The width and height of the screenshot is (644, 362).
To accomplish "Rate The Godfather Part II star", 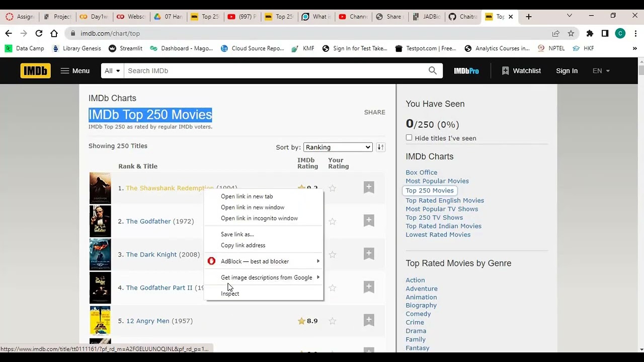I will [332, 288].
